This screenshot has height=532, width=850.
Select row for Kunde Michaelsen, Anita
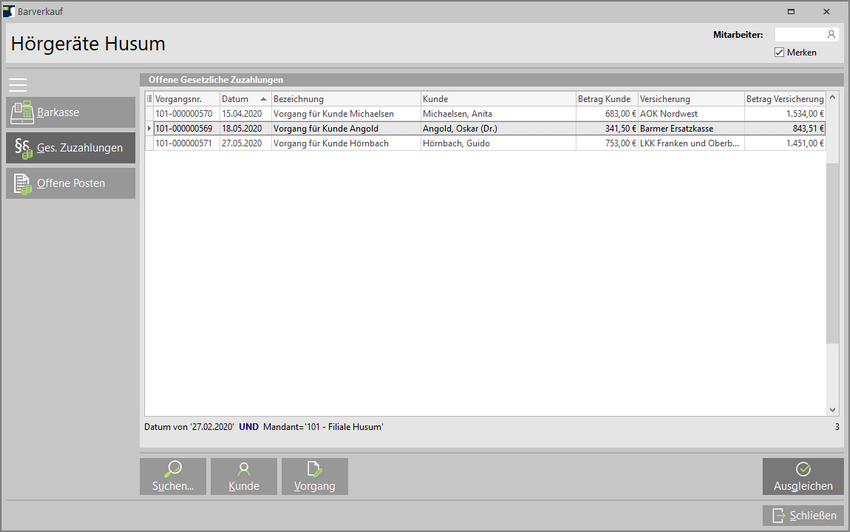[x=498, y=114]
